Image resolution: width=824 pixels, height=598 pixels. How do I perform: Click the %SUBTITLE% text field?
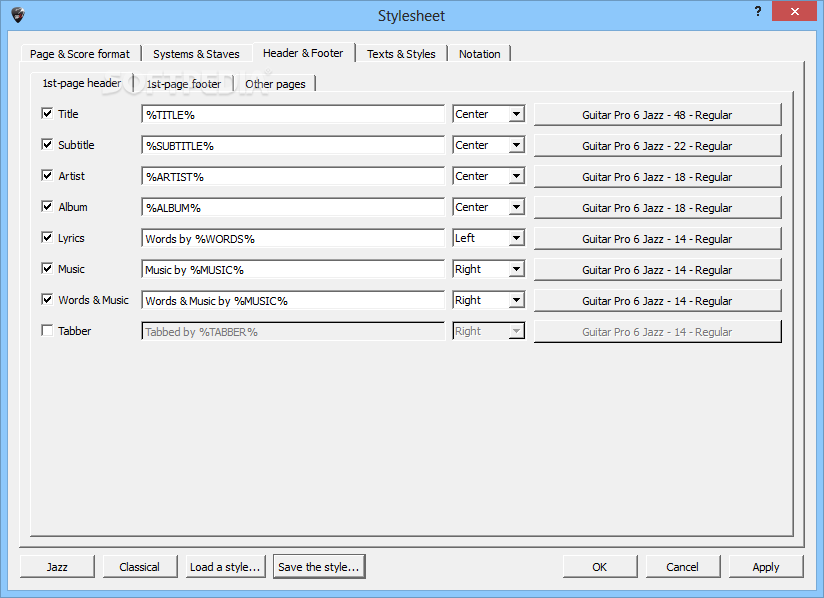[293, 145]
